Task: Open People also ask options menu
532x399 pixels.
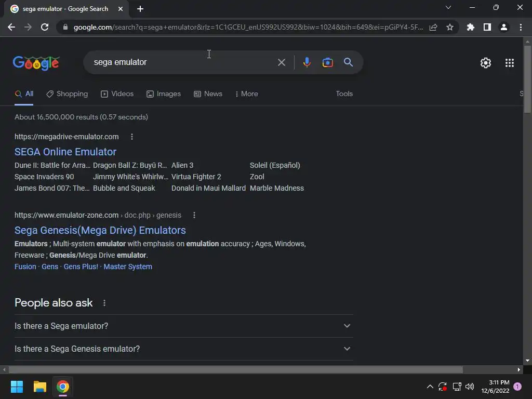Action: [x=104, y=303]
